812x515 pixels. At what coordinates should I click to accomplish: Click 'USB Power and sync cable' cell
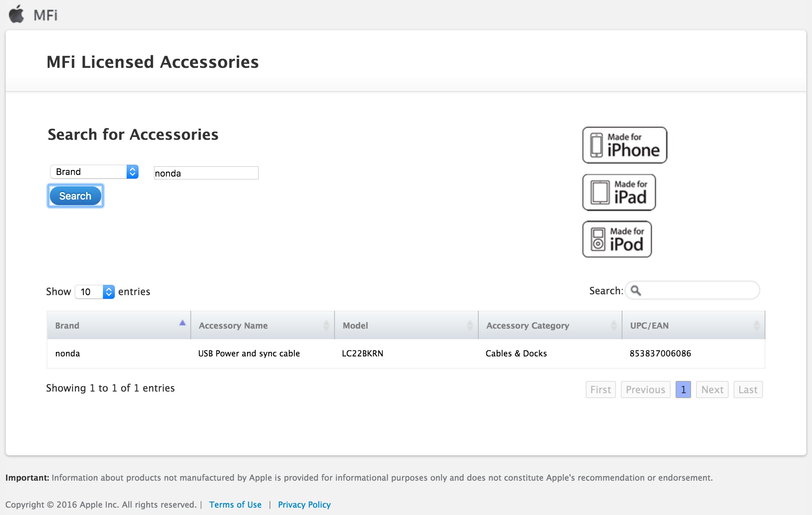(x=249, y=354)
